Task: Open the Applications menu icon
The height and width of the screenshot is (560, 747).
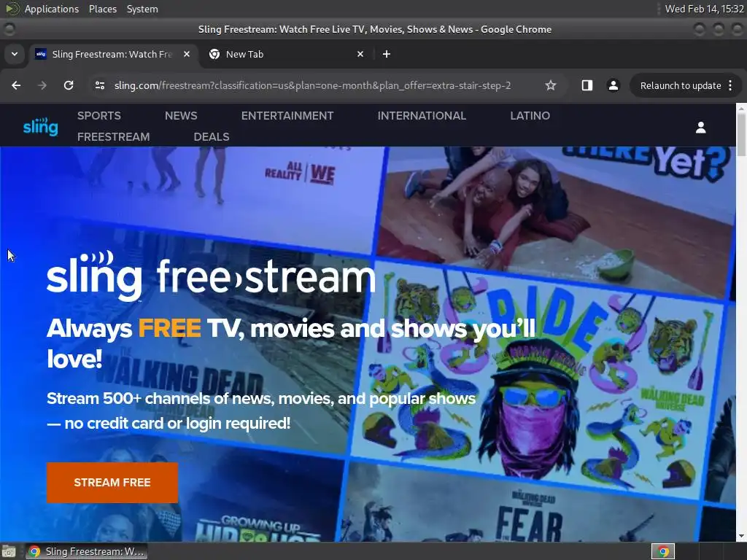Action: (12, 8)
